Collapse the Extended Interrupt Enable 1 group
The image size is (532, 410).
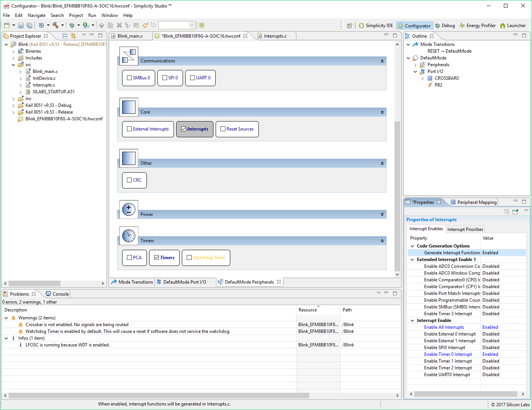click(x=412, y=260)
